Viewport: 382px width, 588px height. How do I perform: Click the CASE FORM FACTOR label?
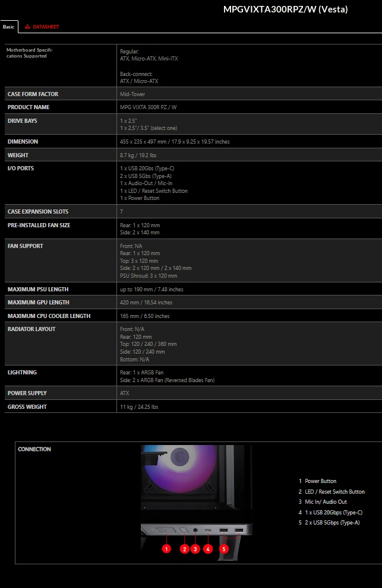33,94
